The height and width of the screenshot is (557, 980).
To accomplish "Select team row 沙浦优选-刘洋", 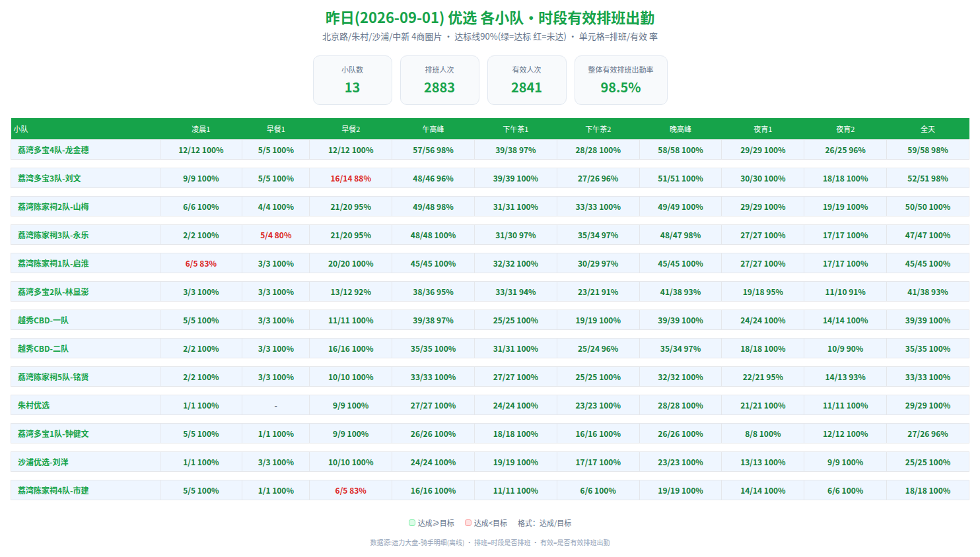I will click(490, 462).
